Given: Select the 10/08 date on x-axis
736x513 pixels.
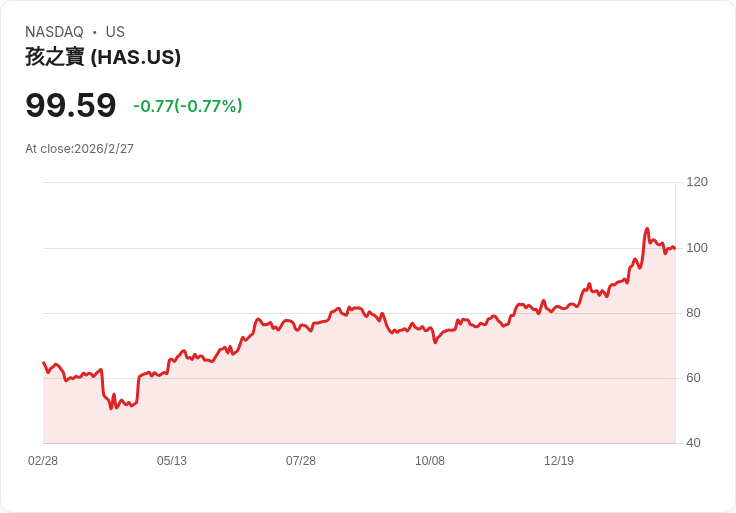Looking at the screenshot, I should (430, 461).
